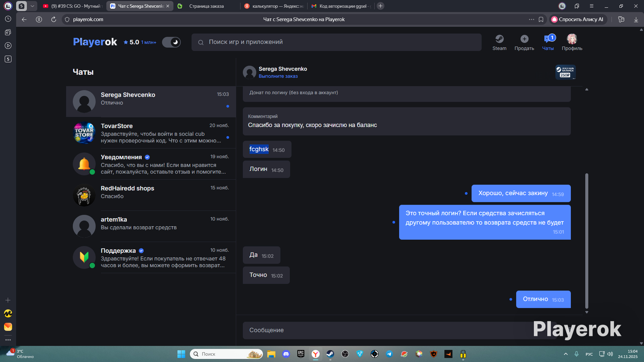Add a new item to the sidebar
The image size is (644, 362).
8,300
